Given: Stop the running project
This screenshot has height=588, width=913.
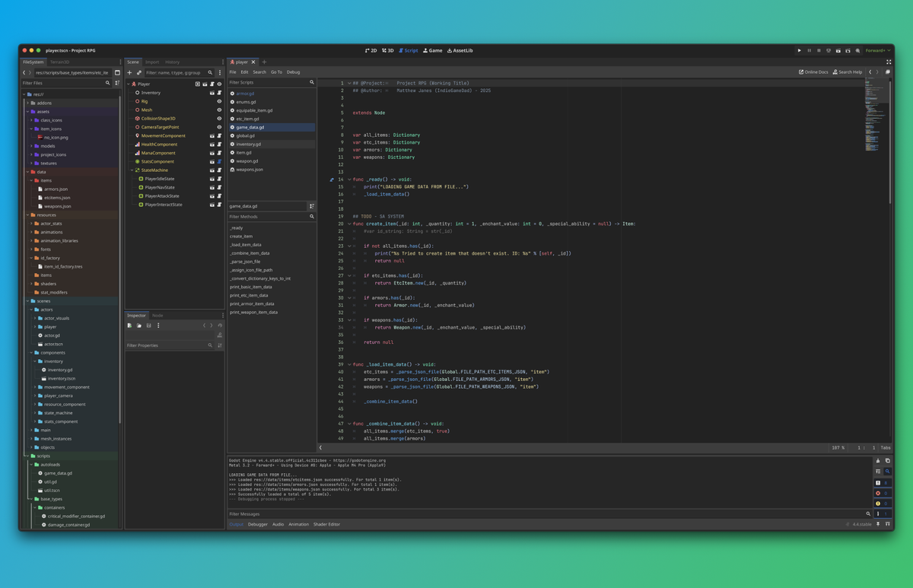Looking at the screenshot, I should coord(819,51).
